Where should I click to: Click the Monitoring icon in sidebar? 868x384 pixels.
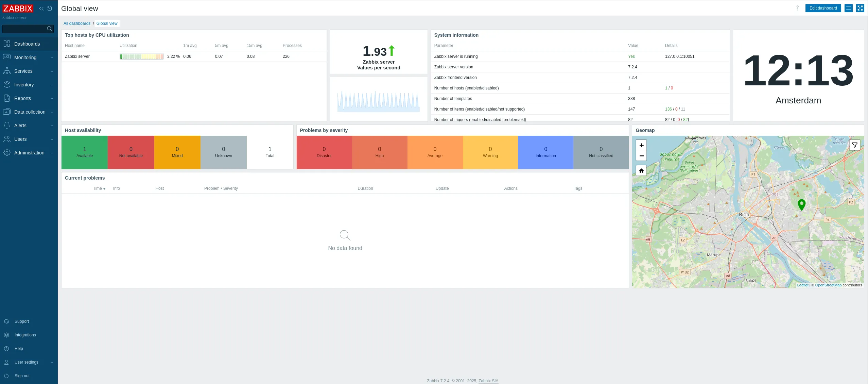coord(7,57)
